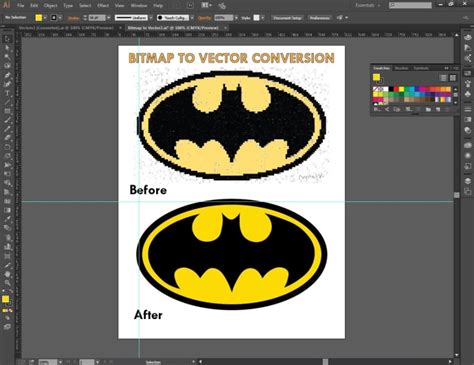Select the Rotate tool
Image resolution: width=474 pixels, height=365 pixels.
click(7, 147)
